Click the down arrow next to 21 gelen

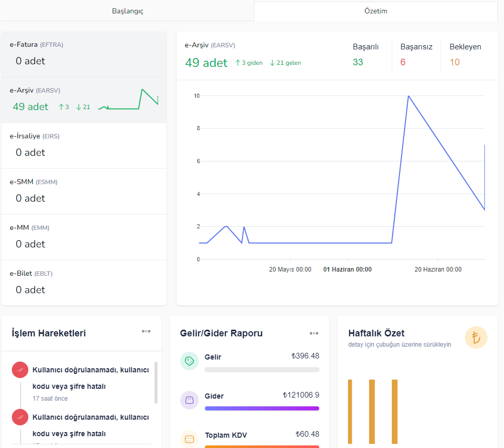click(x=272, y=63)
